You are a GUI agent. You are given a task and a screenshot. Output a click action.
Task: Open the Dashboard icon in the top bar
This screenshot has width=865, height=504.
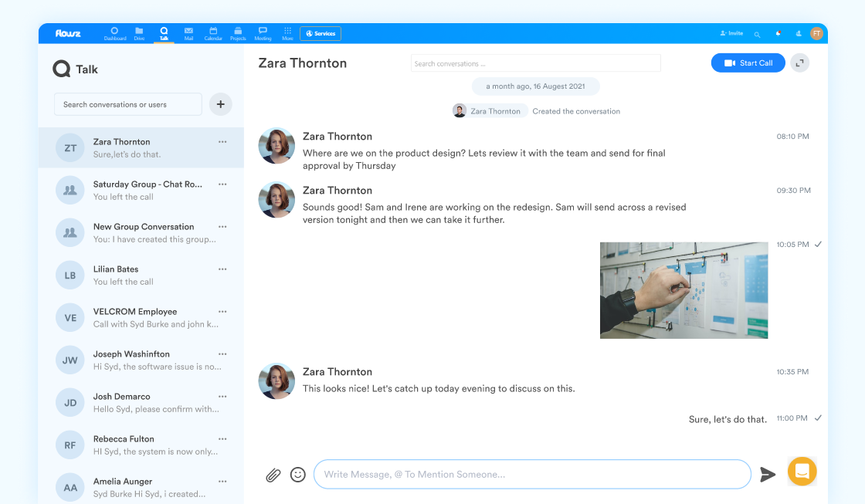coord(114,32)
